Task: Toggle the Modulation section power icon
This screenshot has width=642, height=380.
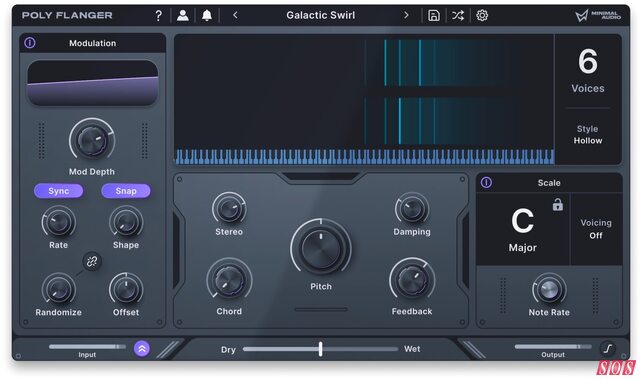Action: (30, 43)
